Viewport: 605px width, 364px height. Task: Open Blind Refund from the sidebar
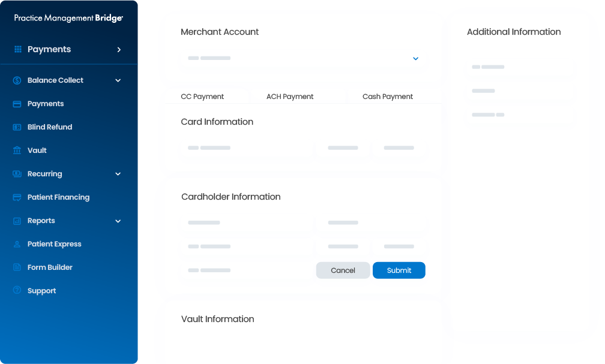point(17,127)
